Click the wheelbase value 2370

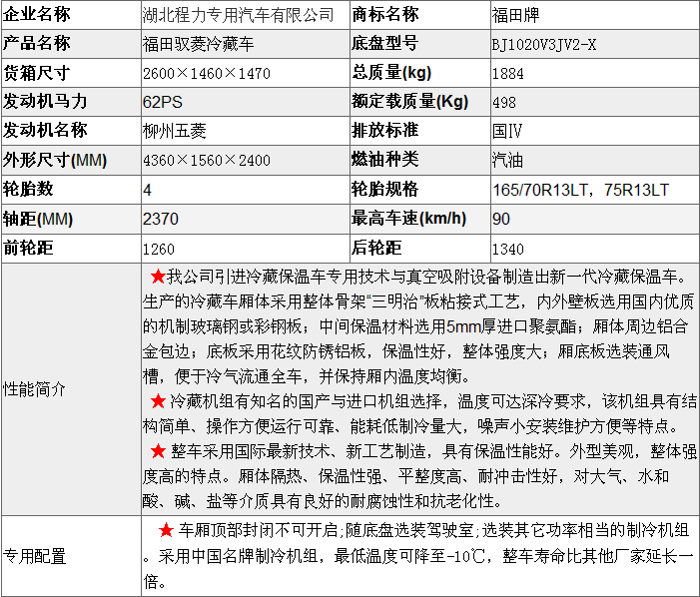point(161,219)
